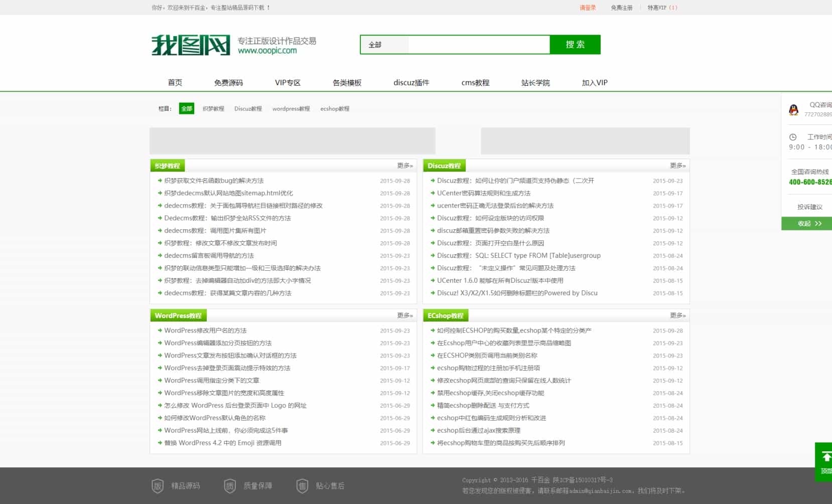Click the 织梦教程 green panel header
The height and width of the screenshot is (504, 832).
pos(168,165)
